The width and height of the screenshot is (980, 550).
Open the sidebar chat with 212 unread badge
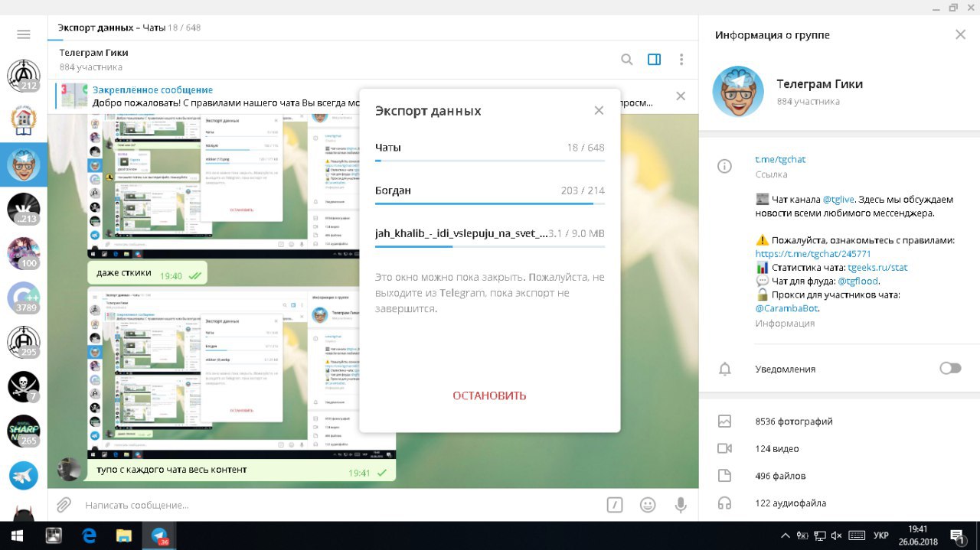(23, 75)
